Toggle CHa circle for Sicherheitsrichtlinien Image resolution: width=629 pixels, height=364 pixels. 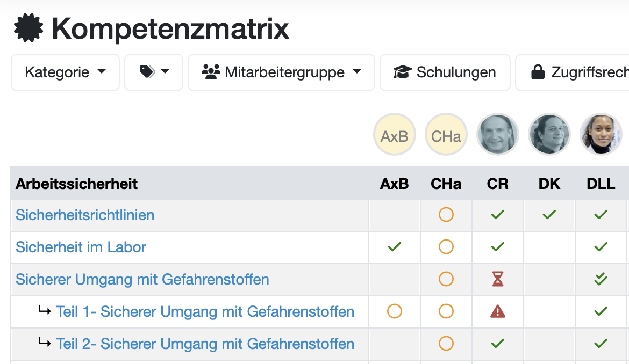click(446, 215)
